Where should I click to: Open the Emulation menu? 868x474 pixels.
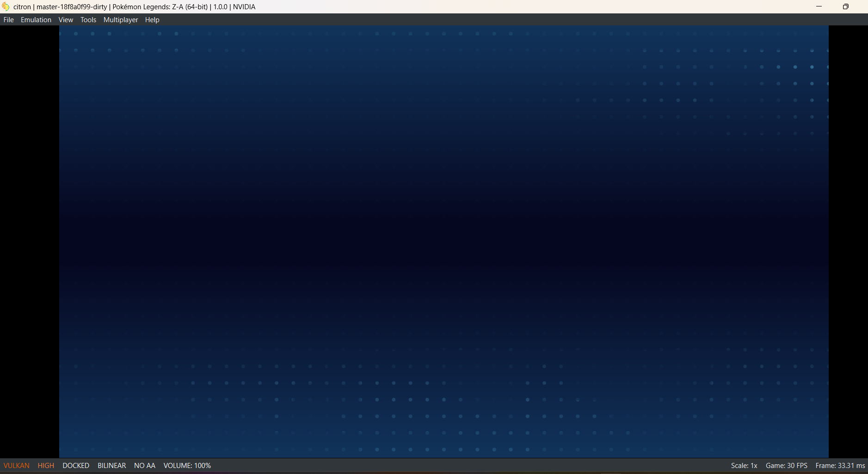(x=36, y=20)
